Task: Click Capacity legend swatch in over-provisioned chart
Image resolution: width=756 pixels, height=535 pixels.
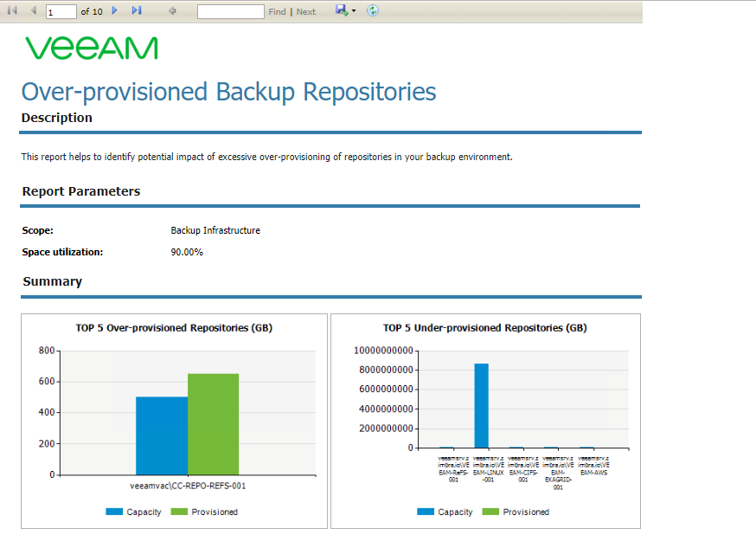Action: point(114,512)
